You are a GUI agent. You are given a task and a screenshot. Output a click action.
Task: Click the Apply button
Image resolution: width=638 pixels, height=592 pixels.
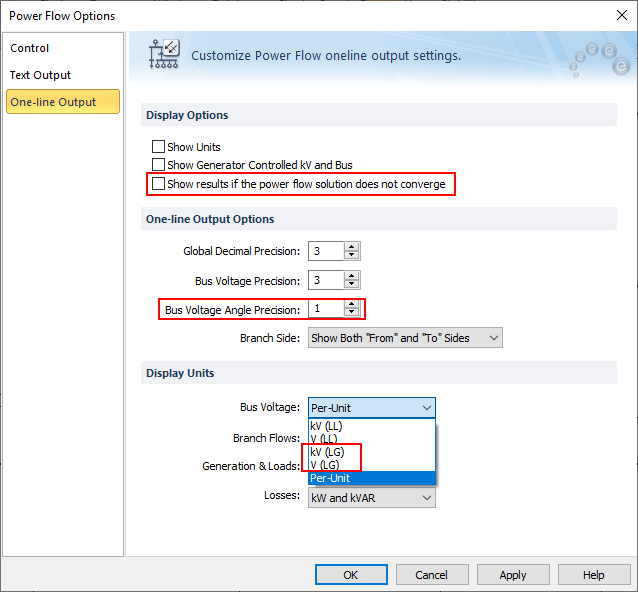click(512, 575)
